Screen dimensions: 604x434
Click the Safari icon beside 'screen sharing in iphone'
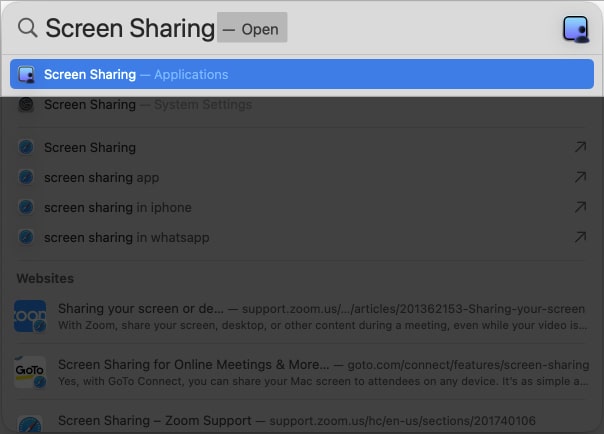tap(26, 207)
